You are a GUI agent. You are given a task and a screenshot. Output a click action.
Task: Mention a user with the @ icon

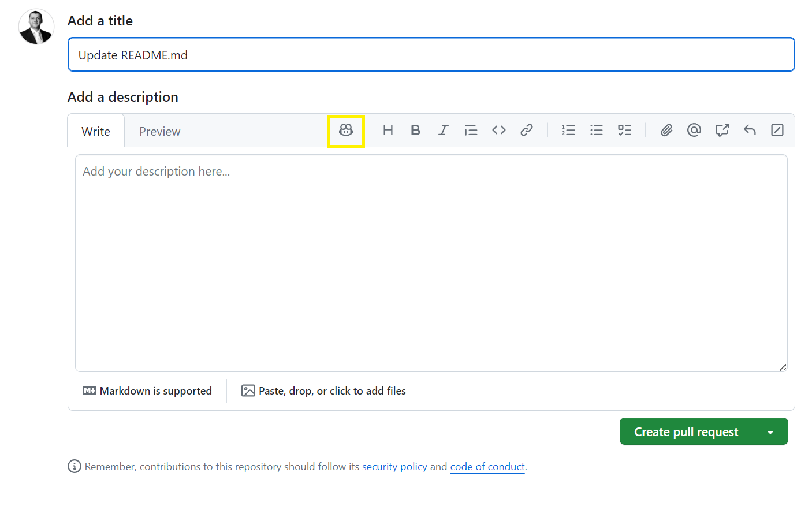[x=694, y=131]
